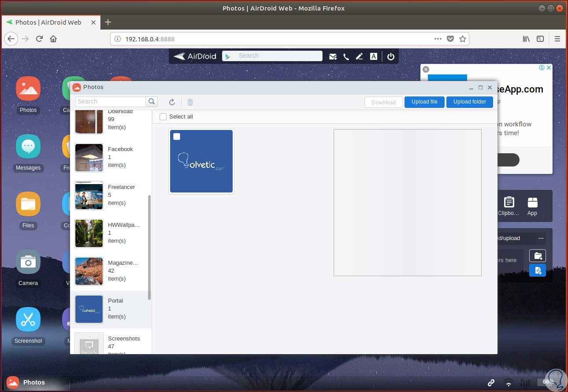Open a new Firefox tab
The image size is (568, 392).
[108, 22]
